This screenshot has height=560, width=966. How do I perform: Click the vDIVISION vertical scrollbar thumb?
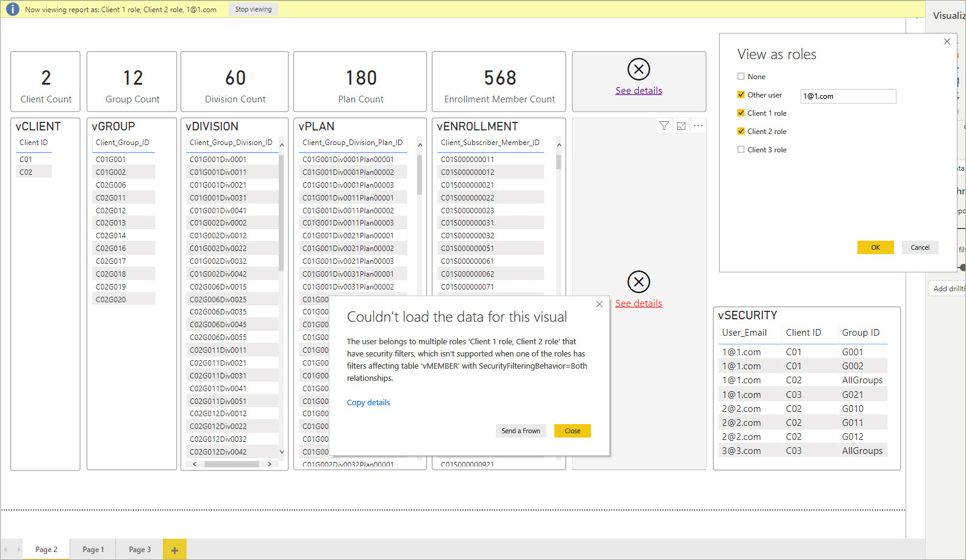click(281, 213)
